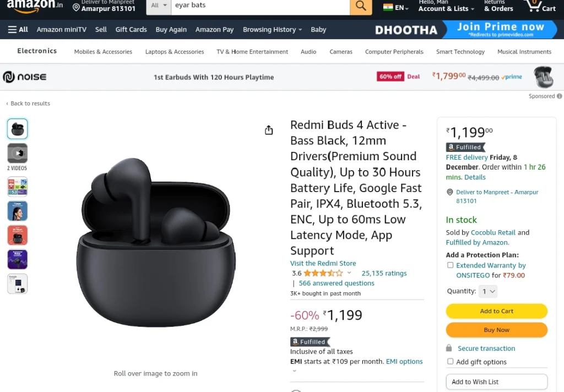
Task: Click the Buy Now button
Action: [x=496, y=330]
